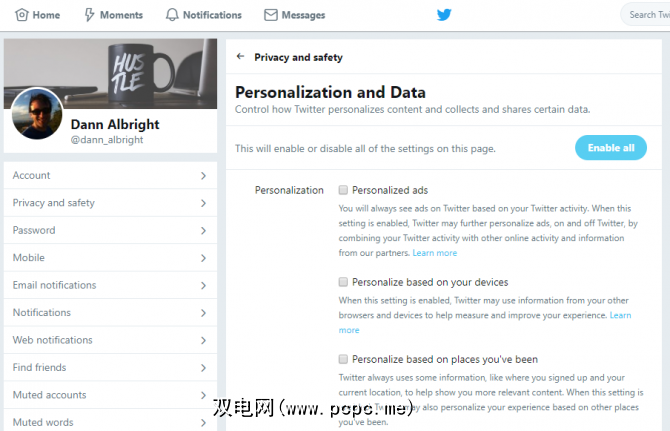The height and width of the screenshot is (431, 670).
Task: Expand the Password row chevron
Action: coord(203,231)
